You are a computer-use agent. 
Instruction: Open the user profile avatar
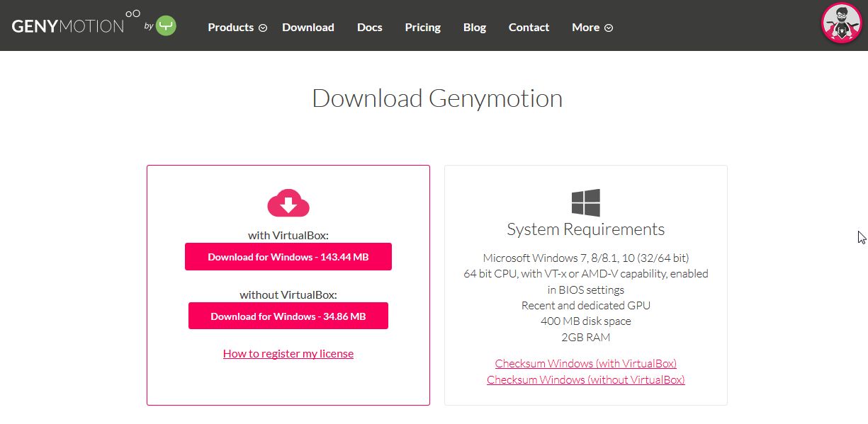pyautogui.click(x=841, y=23)
